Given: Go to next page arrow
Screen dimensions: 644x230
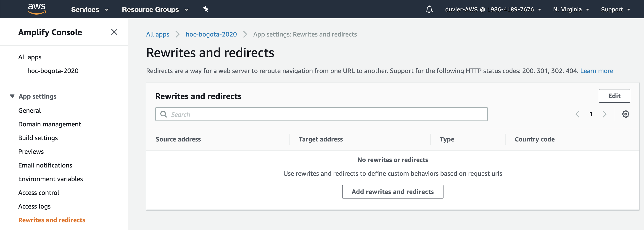Looking at the screenshot, I should [x=604, y=114].
